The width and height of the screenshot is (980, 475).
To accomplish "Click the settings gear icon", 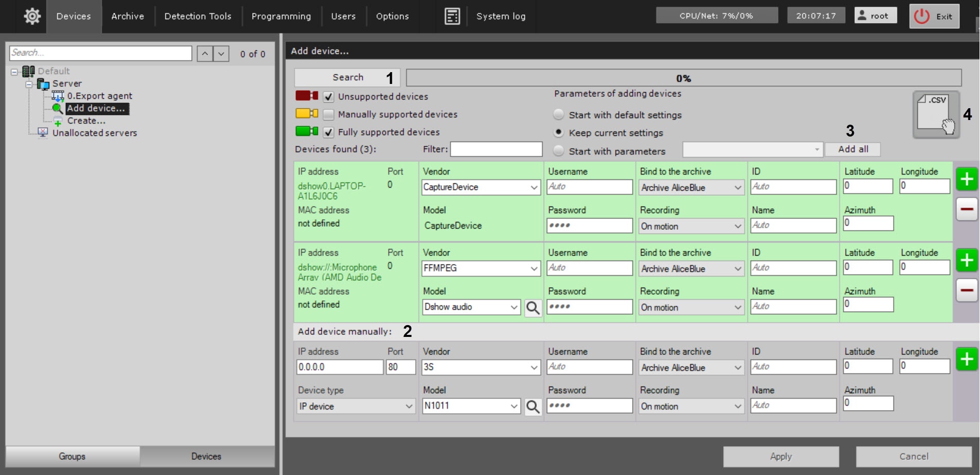I will pyautogui.click(x=32, y=16).
